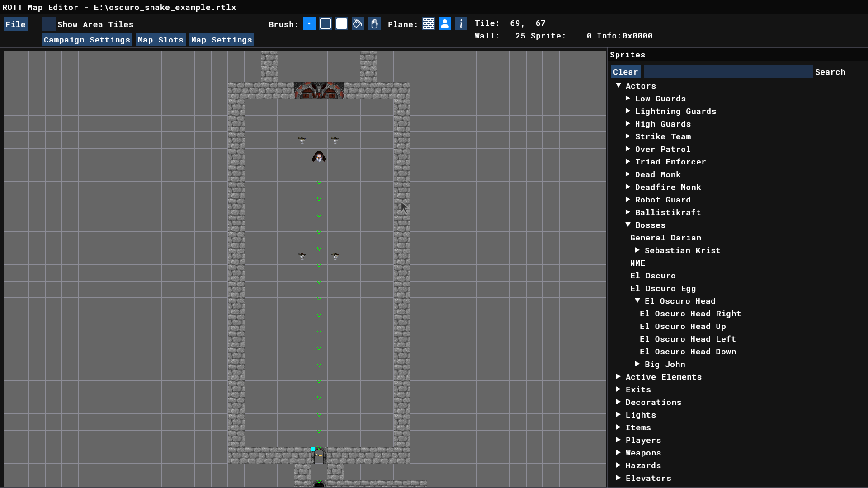This screenshot has height=488, width=868.
Task: Click the sprite search input field
Action: click(728, 72)
